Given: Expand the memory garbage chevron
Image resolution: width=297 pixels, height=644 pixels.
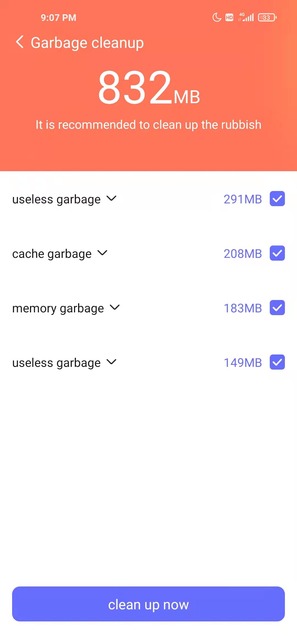Looking at the screenshot, I should click(x=115, y=307).
